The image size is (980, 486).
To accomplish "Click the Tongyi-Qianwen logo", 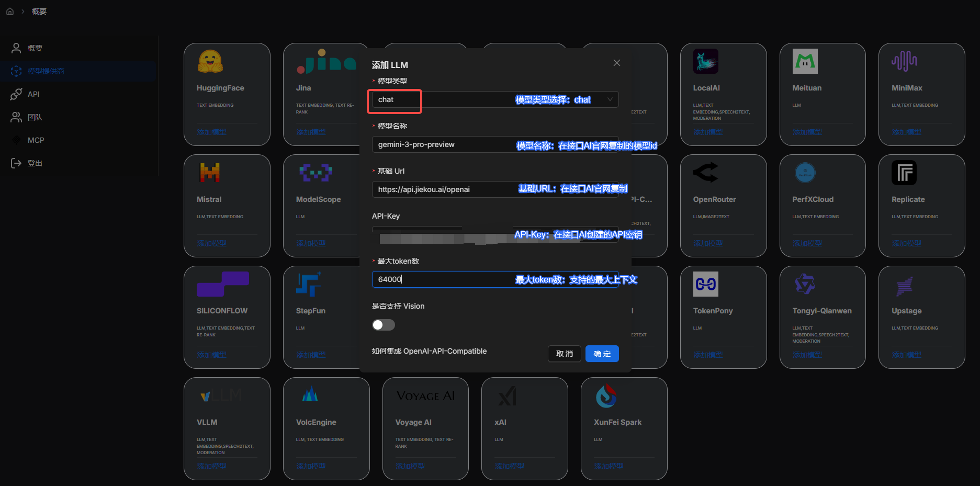I will [805, 284].
